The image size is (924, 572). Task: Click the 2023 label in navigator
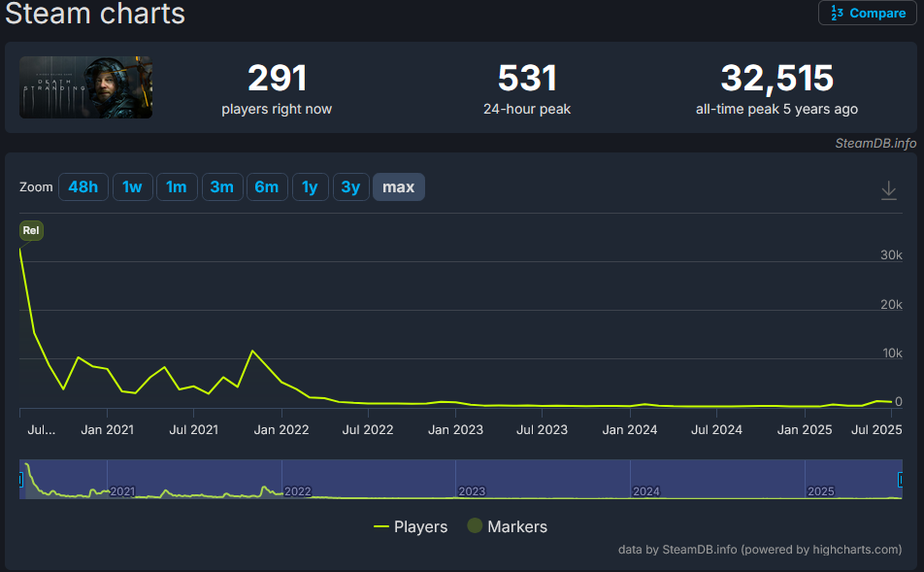coord(472,491)
